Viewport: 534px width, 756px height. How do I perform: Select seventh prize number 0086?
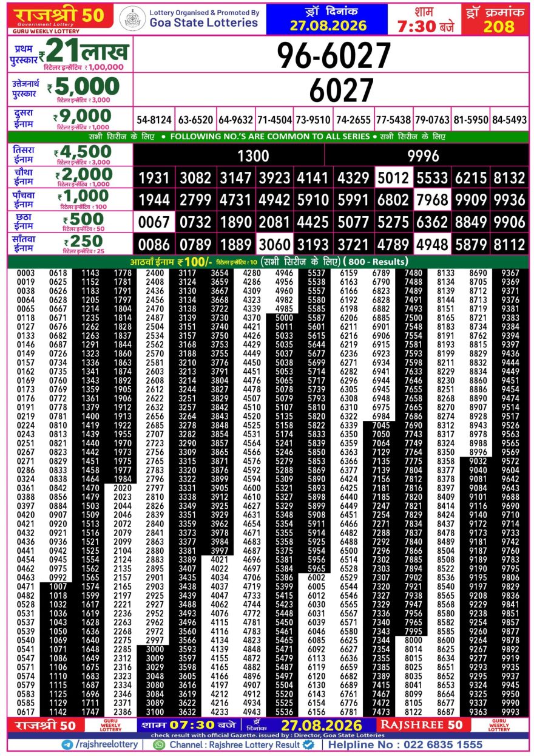pos(154,245)
